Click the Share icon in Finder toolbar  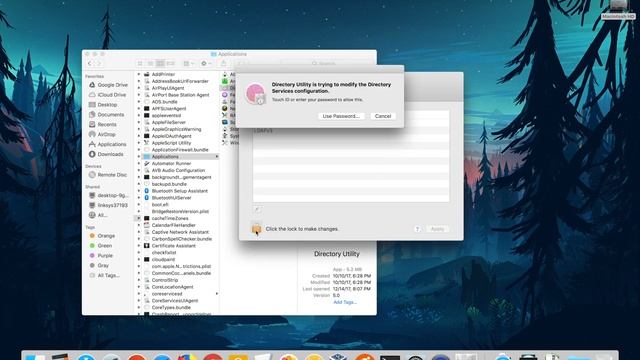click(223, 64)
